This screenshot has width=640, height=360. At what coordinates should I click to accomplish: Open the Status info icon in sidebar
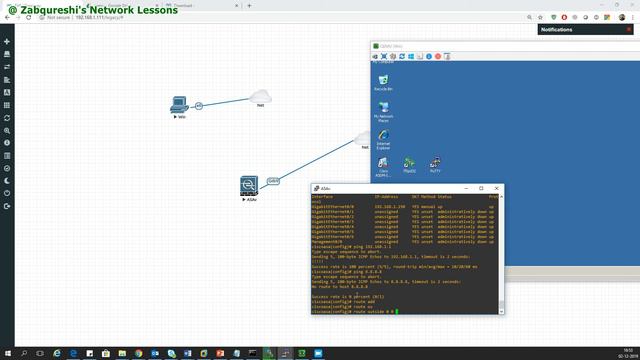tap(7, 143)
